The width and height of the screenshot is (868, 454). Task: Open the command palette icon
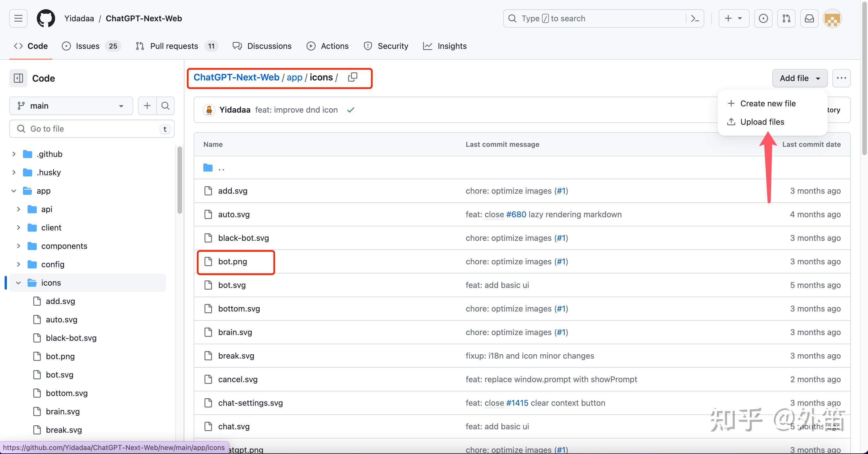(695, 19)
